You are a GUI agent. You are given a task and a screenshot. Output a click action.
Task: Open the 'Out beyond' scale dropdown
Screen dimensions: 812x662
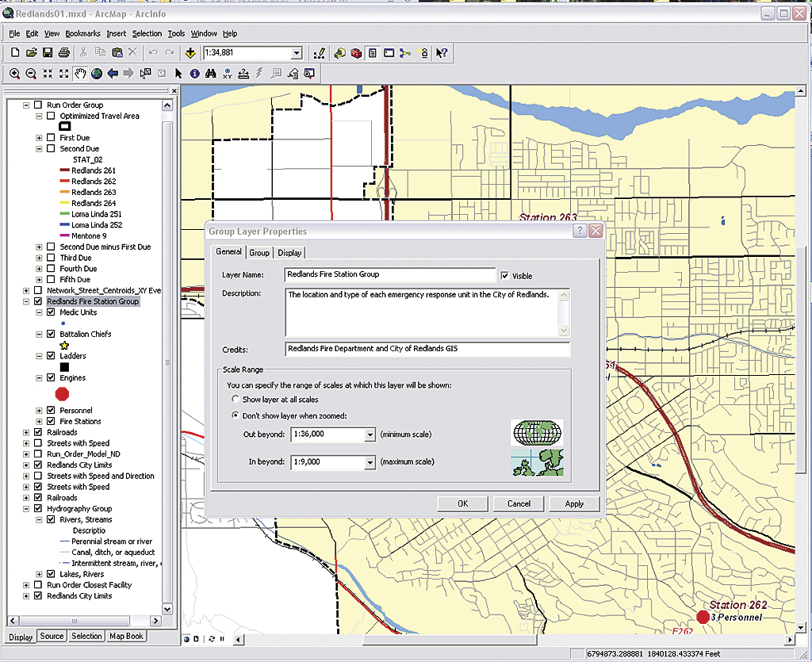(370, 435)
